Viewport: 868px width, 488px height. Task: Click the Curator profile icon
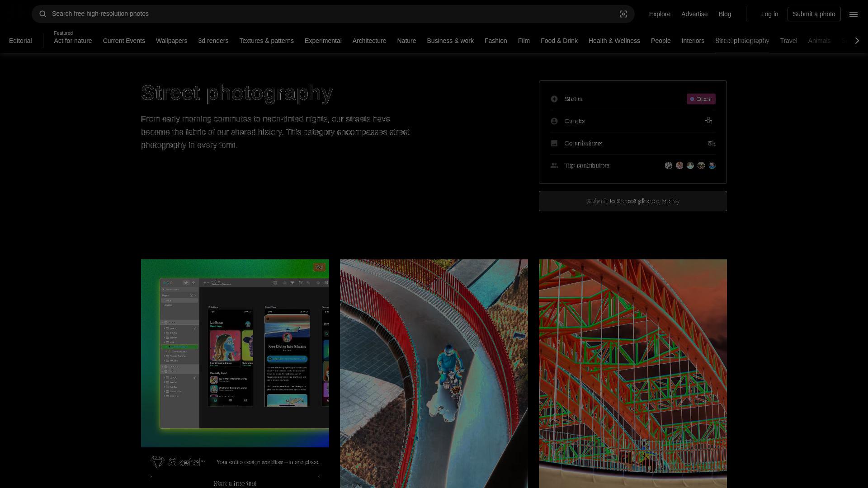(x=708, y=121)
